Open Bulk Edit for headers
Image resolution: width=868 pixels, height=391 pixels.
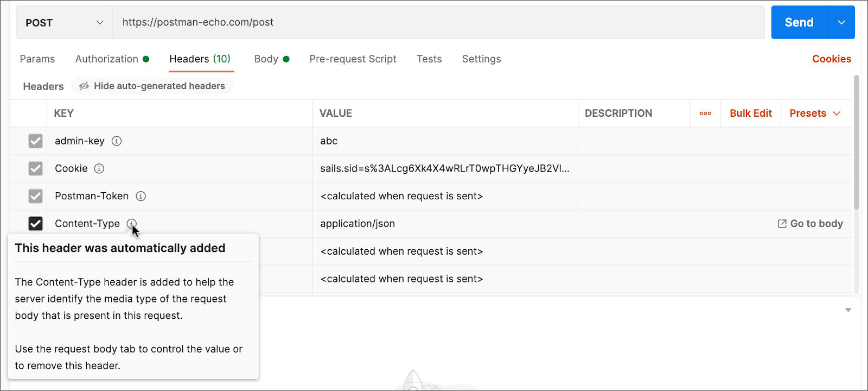750,113
